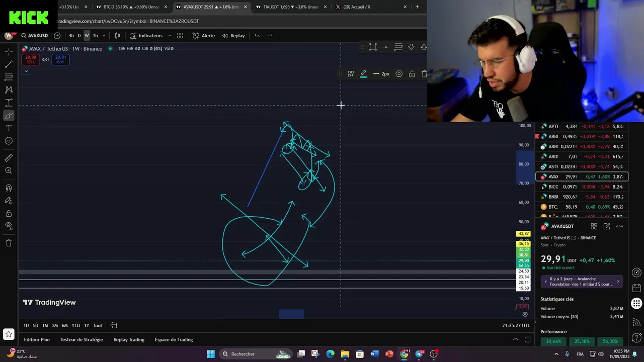The height and width of the screenshot is (362, 644).
Task: Expand the timeframe interval dropdown
Action: pos(104,36)
